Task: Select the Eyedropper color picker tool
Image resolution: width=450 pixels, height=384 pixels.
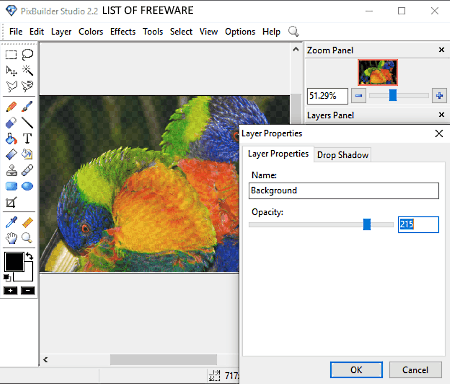Action: pyautogui.click(x=11, y=222)
